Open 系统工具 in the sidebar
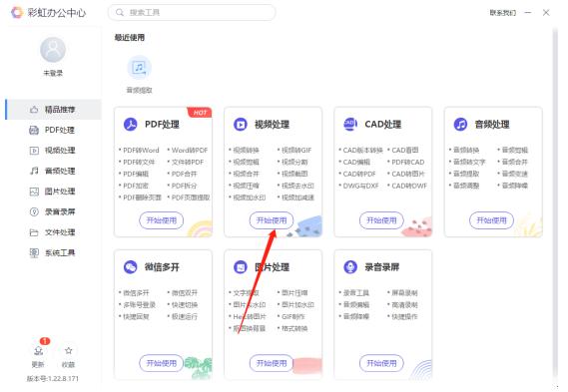 point(54,252)
